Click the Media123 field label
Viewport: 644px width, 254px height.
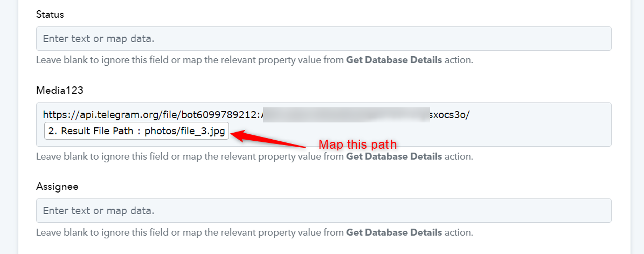click(x=60, y=91)
